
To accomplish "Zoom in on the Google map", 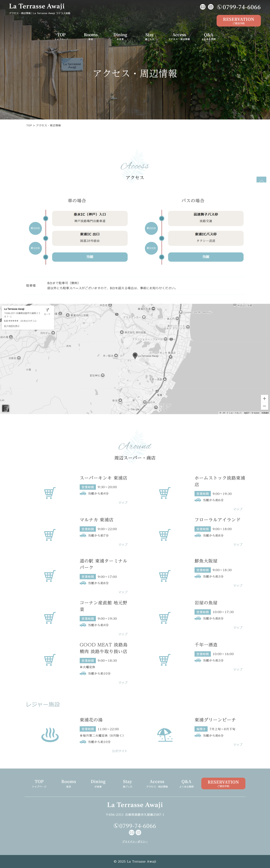I will tap(264, 399).
